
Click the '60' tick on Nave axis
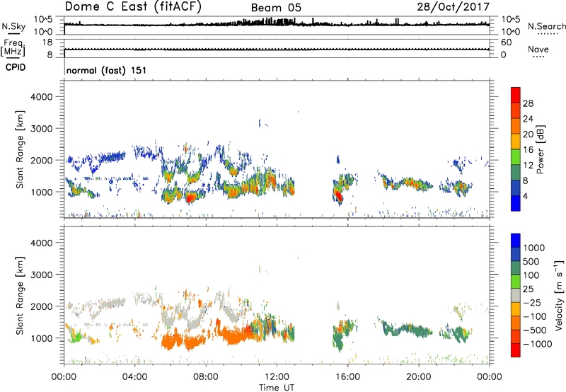coord(507,42)
